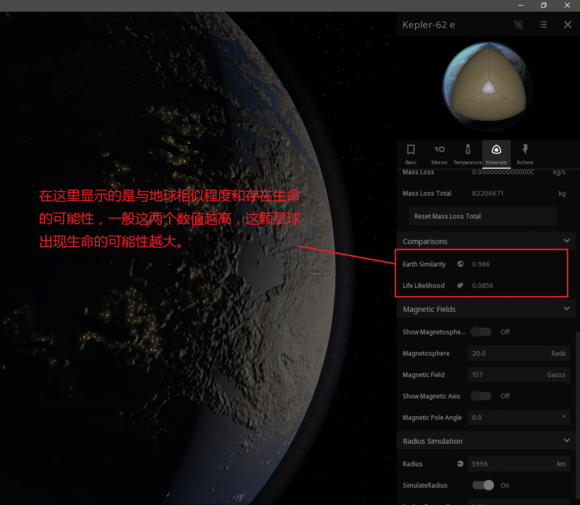Click the planet cutaway preview thumbnail
580x505 pixels.
[488, 86]
